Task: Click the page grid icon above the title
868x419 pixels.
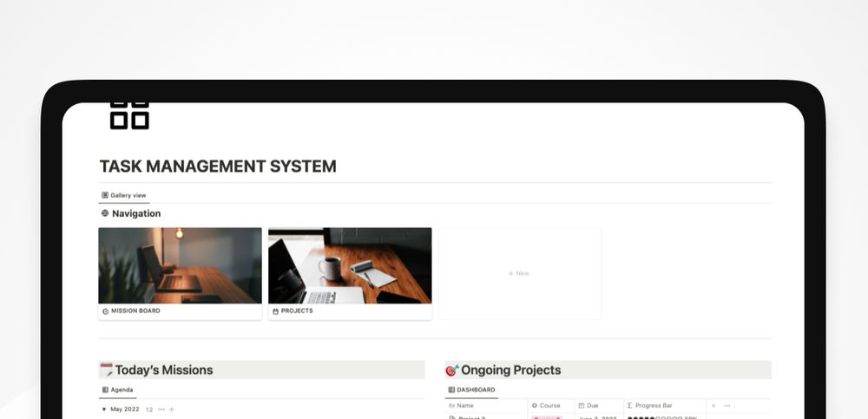Action: [129, 115]
